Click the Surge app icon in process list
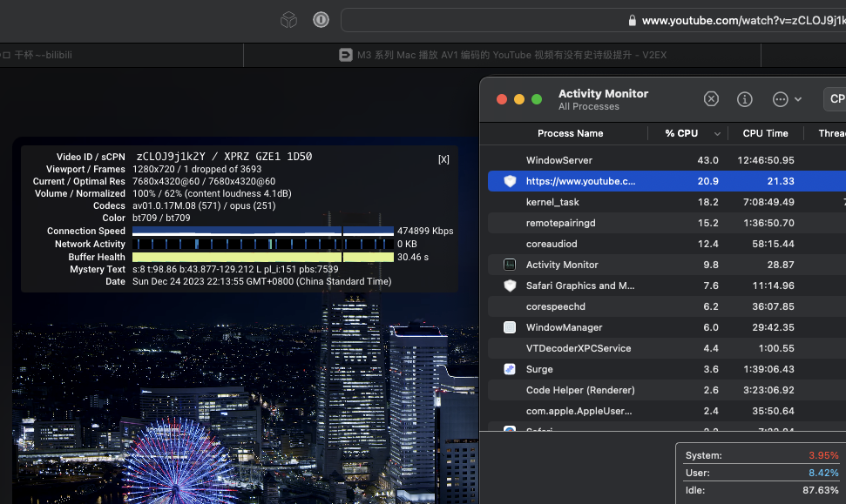 pos(510,369)
